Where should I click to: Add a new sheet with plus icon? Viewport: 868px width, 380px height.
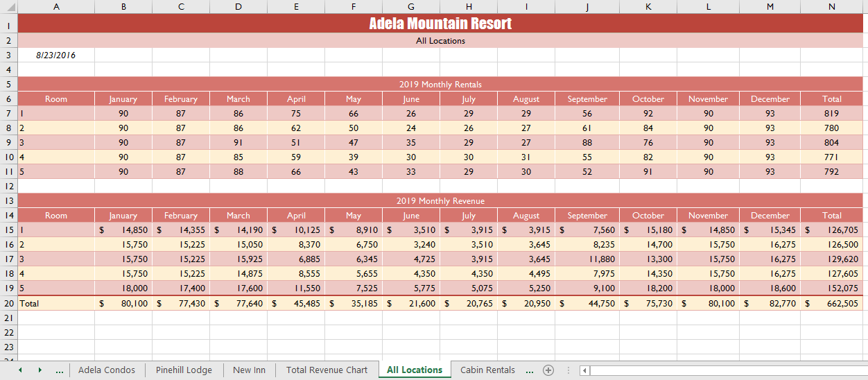click(548, 370)
